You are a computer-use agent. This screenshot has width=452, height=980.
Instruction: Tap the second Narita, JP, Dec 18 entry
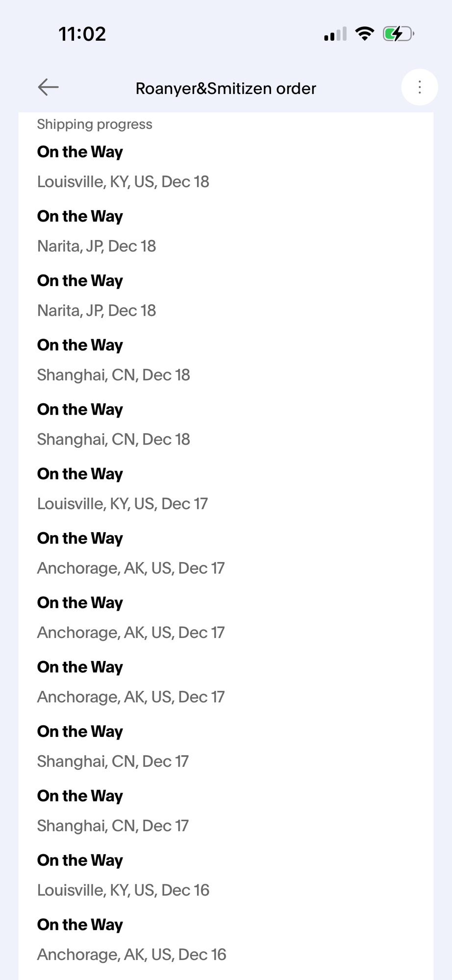tap(97, 311)
